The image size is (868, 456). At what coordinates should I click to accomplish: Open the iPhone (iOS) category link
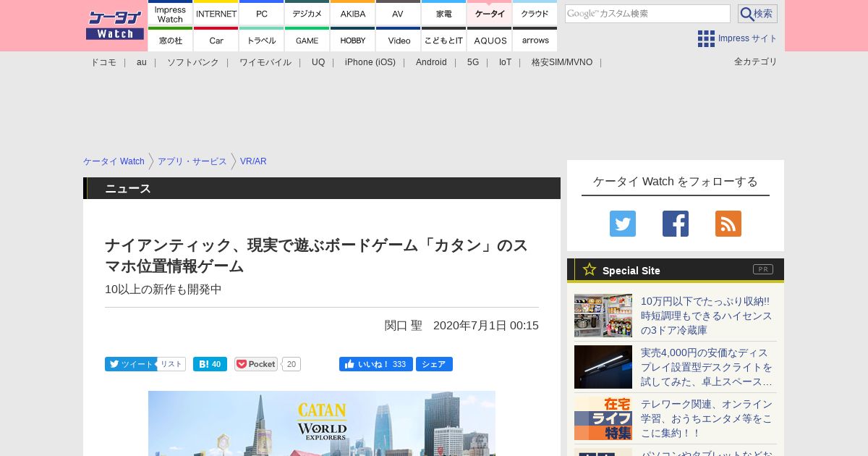[x=370, y=62]
